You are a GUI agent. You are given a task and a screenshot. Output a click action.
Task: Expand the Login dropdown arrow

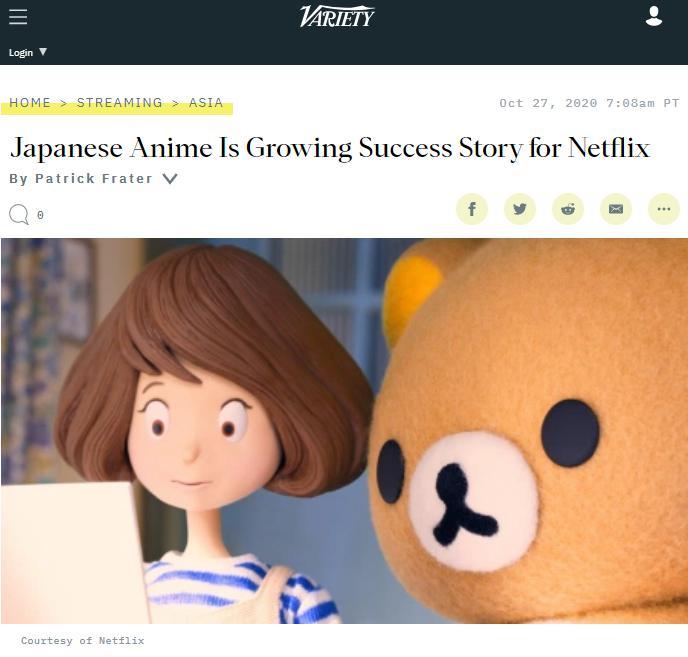(x=43, y=52)
